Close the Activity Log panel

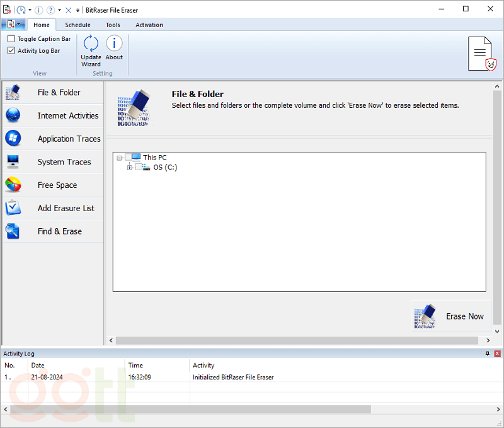point(498,354)
